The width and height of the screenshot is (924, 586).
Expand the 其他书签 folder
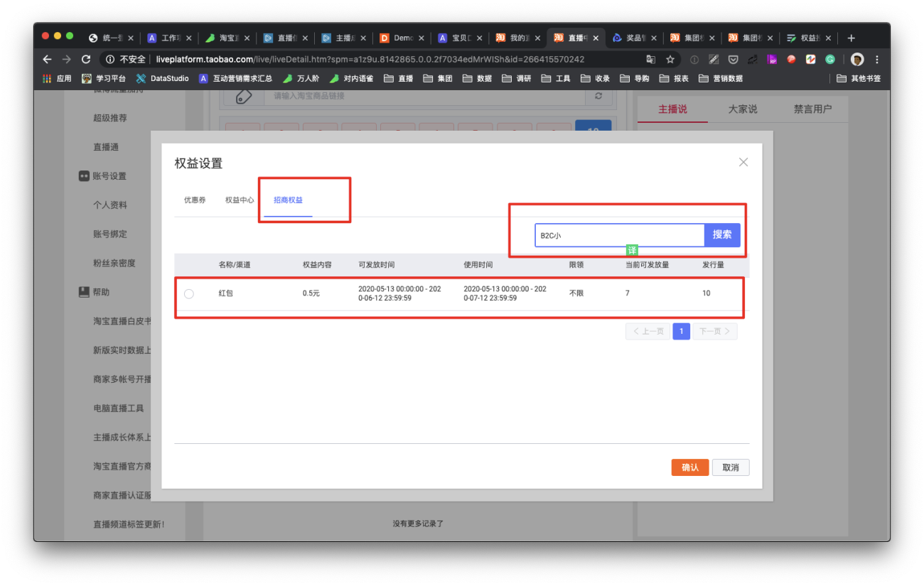pos(859,78)
